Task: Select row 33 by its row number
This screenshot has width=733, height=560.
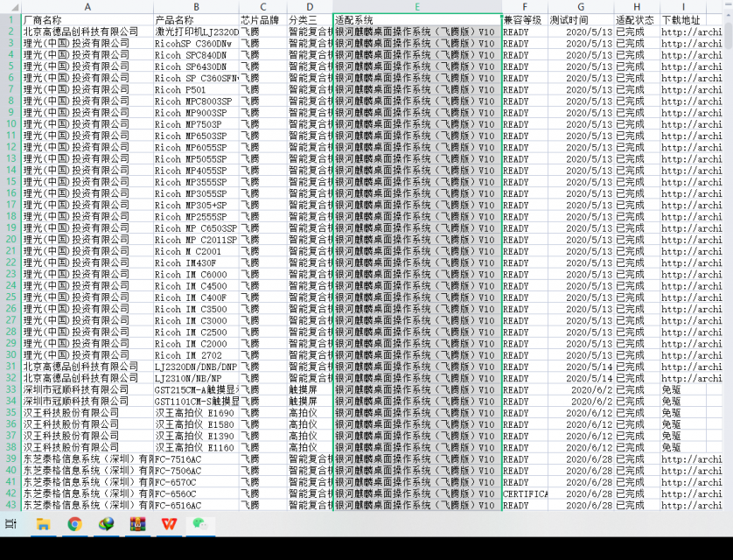Action: pos(10,390)
